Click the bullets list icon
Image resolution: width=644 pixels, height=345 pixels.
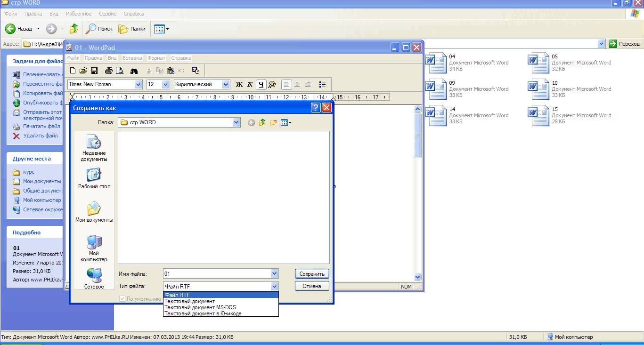322,85
